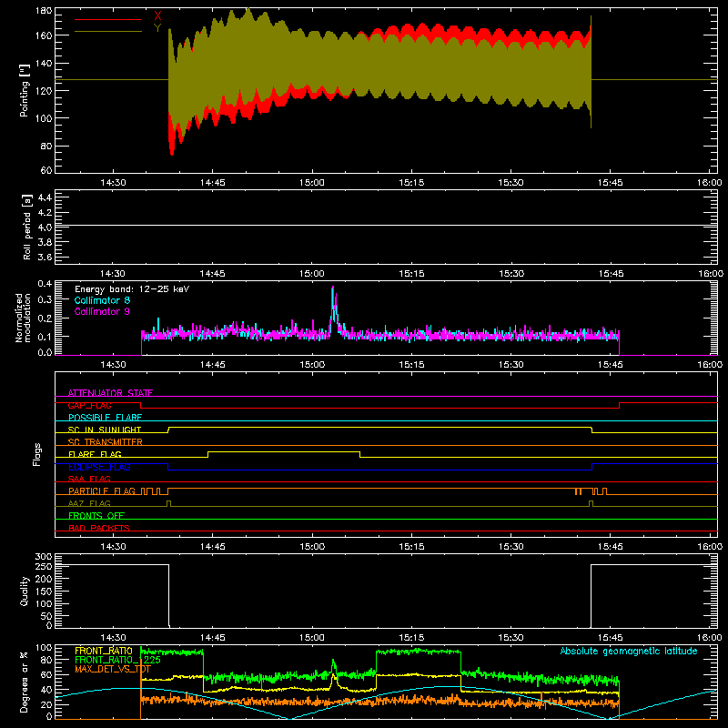
Task: Click the 4.0 tick on Roll period axis
Action: pos(45,227)
